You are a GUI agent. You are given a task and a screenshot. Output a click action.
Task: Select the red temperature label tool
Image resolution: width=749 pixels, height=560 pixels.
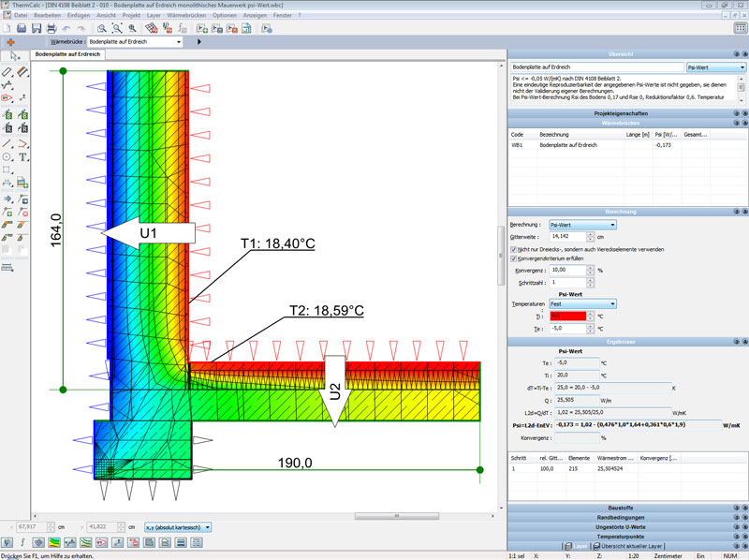pyautogui.click(x=7, y=98)
